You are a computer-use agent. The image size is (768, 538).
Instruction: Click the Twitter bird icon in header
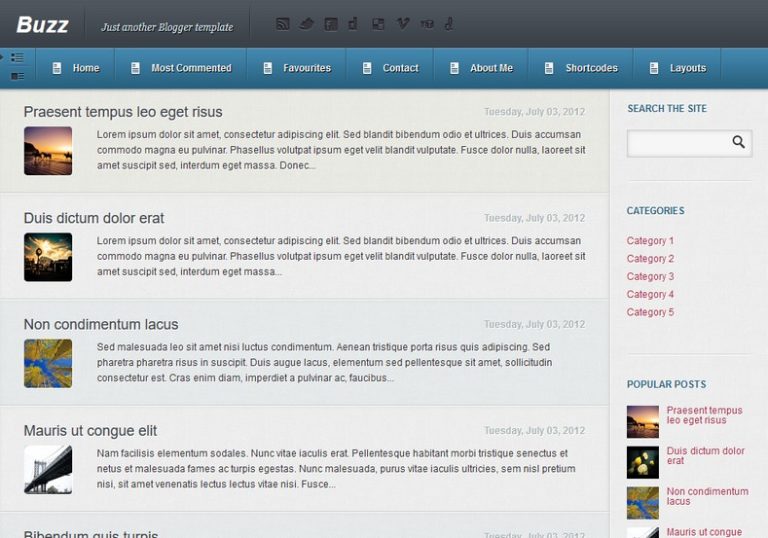point(307,24)
